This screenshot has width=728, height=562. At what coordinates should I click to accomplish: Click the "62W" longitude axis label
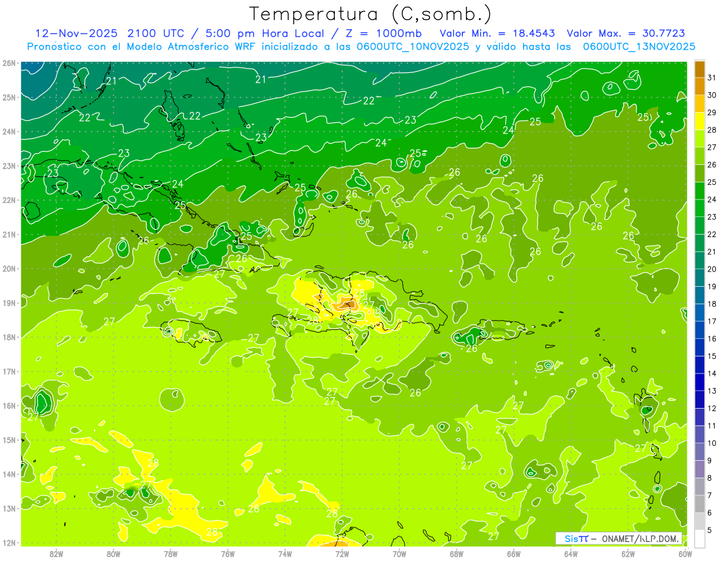pyautogui.click(x=628, y=553)
